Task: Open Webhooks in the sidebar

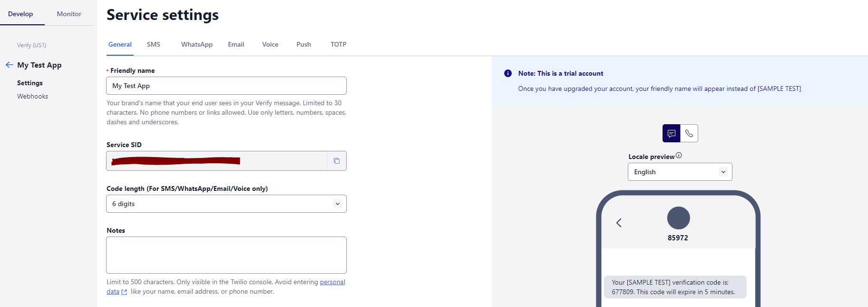Action: [x=33, y=96]
